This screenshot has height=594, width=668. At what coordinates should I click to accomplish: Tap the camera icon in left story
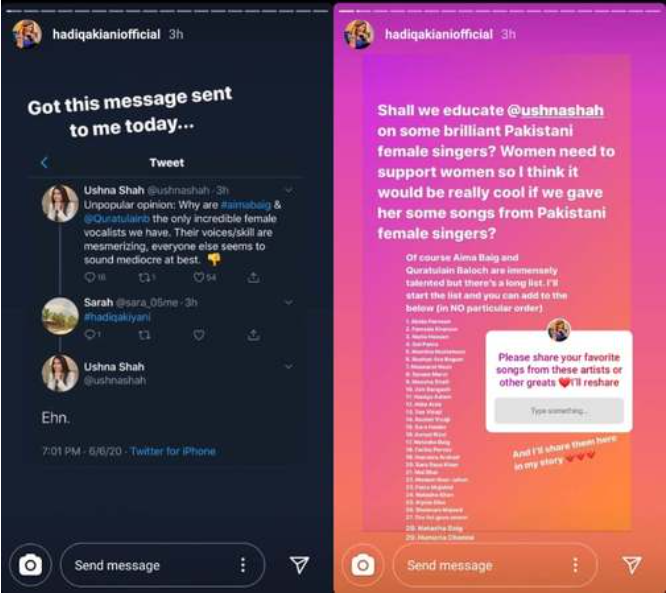coord(31,565)
